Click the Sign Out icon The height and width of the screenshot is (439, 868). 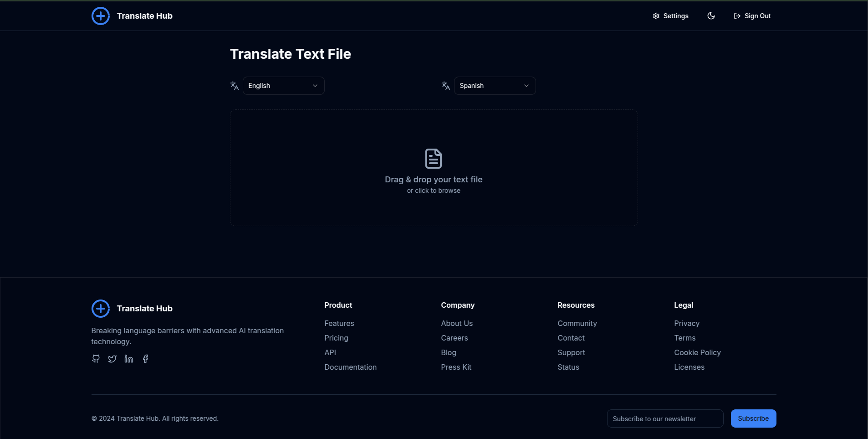coord(737,15)
